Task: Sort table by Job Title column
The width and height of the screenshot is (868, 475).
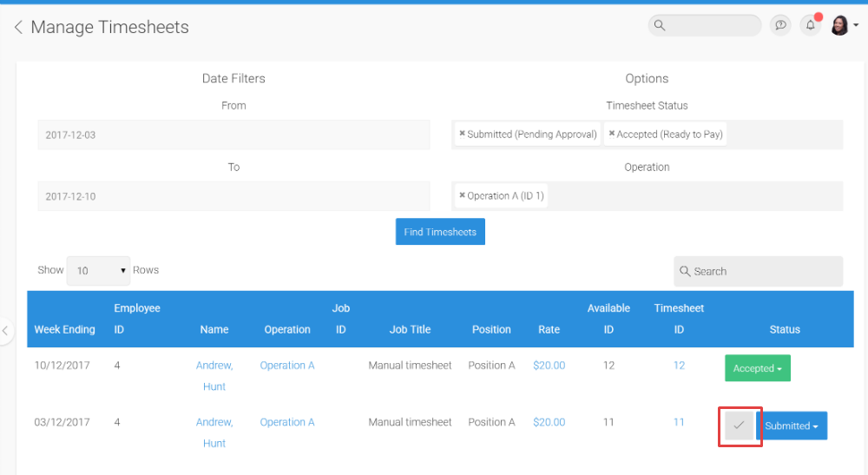Action: point(410,329)
